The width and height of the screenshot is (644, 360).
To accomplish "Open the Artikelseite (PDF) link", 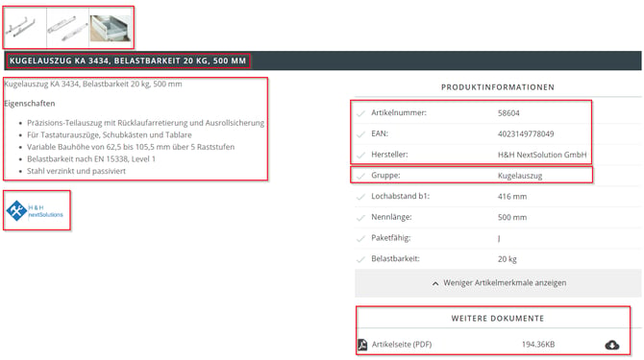I will pyautogui.click(x=402, y=345).
